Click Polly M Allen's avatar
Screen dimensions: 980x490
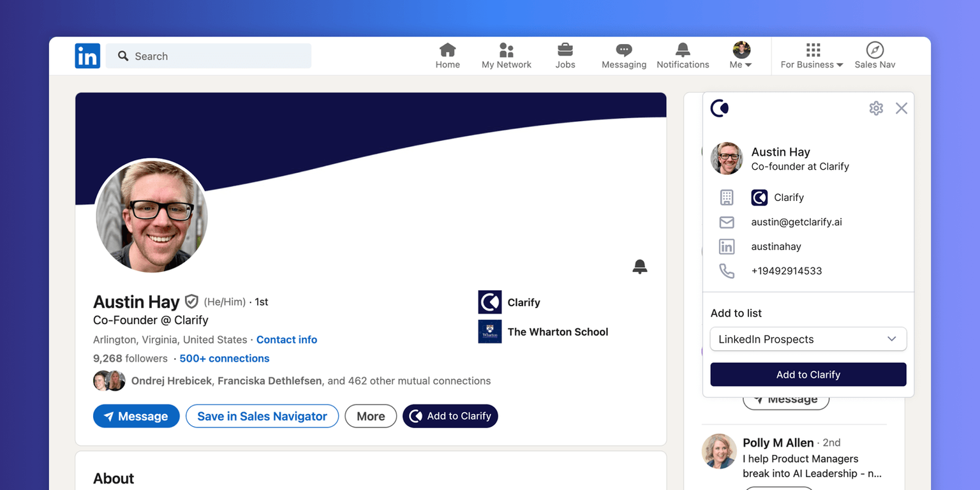[719, 451]
